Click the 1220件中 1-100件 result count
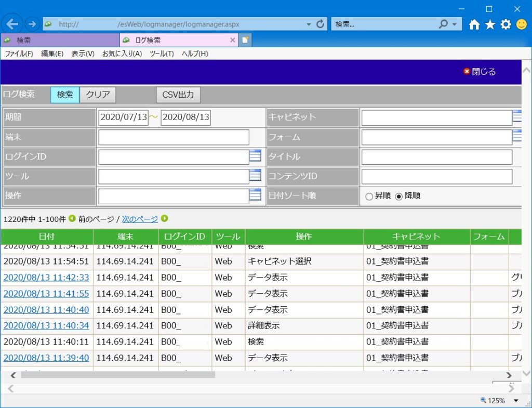Viewport: 532px width, 408px height. [35, 219]
